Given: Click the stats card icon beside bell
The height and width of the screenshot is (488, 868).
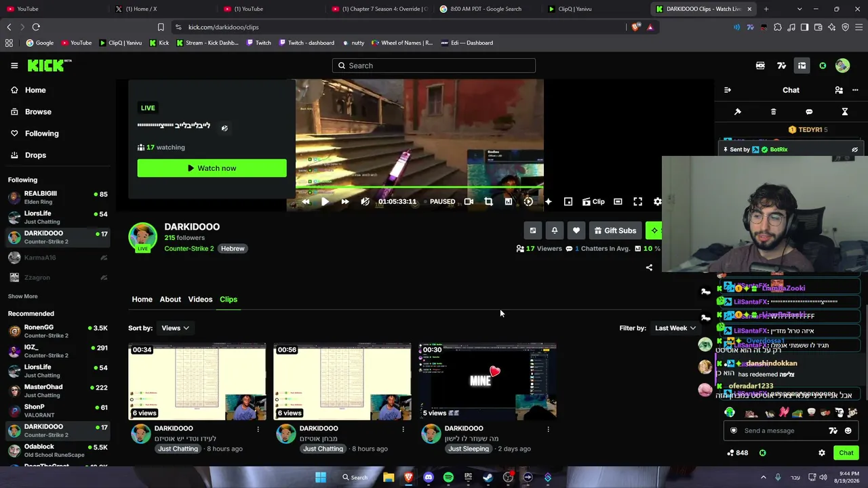Looking at the screenshot, I should 533,230.
